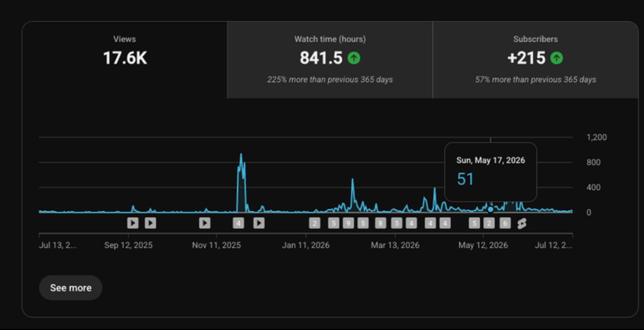Click the 1,200 y-axis label
Image resolution: width=644 pixels, height=330 pixels.
pyautogui.click(x=597, y=137)
